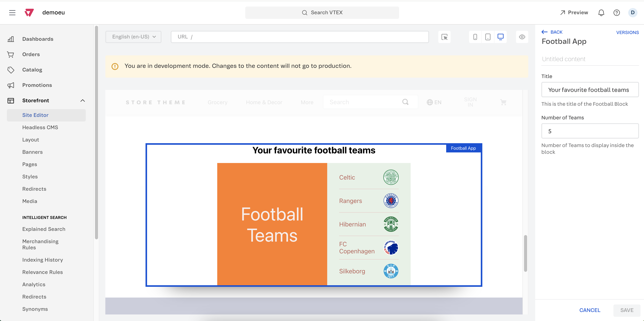Screen dimensions: 644x321
Task: Toggle the Storefront section expander
Action: 82,100
